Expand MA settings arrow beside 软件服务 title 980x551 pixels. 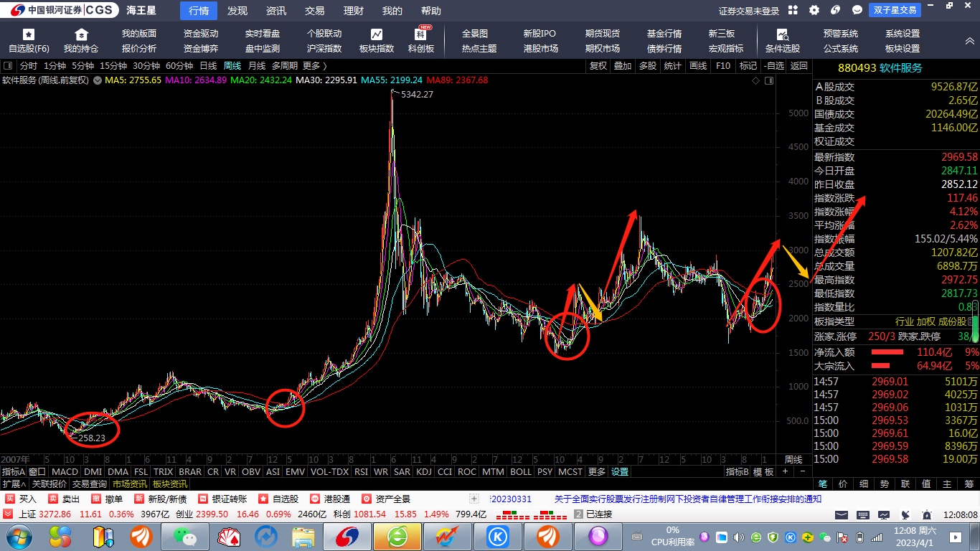click(97, 80)
